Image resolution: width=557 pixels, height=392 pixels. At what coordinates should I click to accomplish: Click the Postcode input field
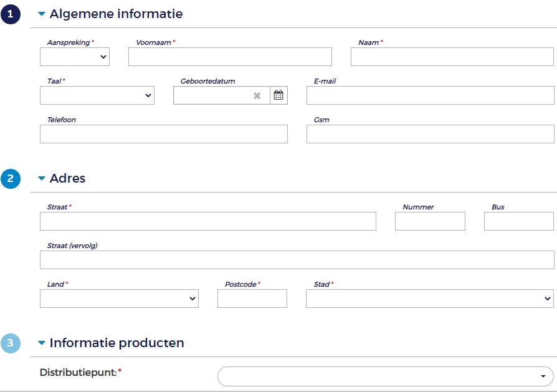click(252, 299)
